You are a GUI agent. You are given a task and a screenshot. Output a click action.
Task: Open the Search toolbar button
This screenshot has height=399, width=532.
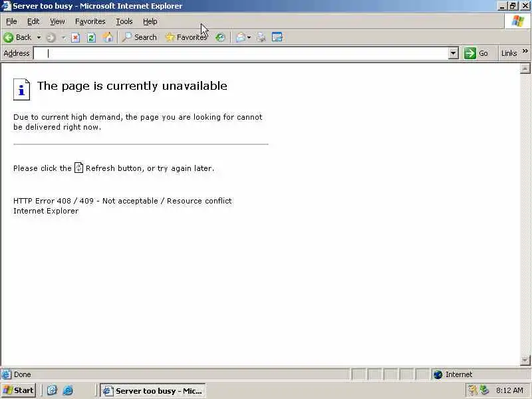pos(140,37)
